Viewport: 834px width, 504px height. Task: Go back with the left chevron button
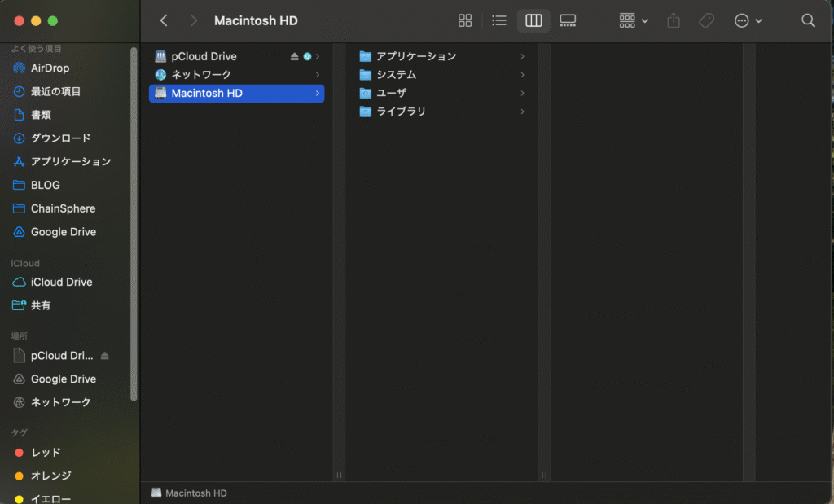coord(164,20)
